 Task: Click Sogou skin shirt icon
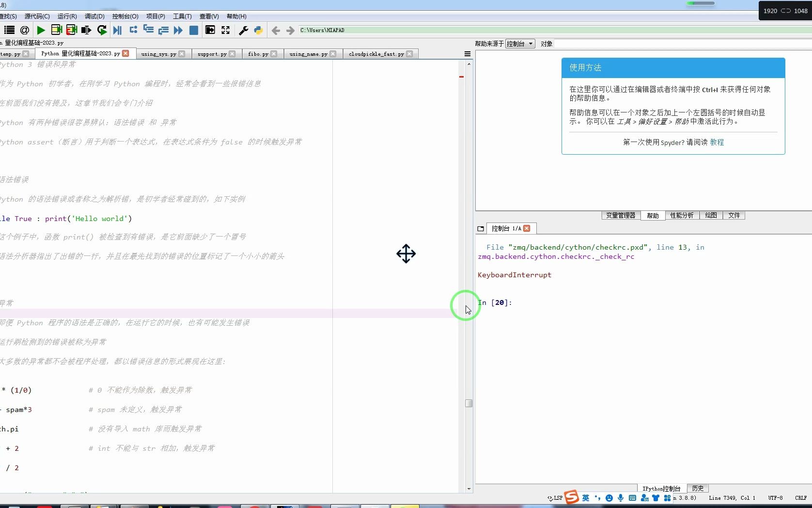click(656, 498)
